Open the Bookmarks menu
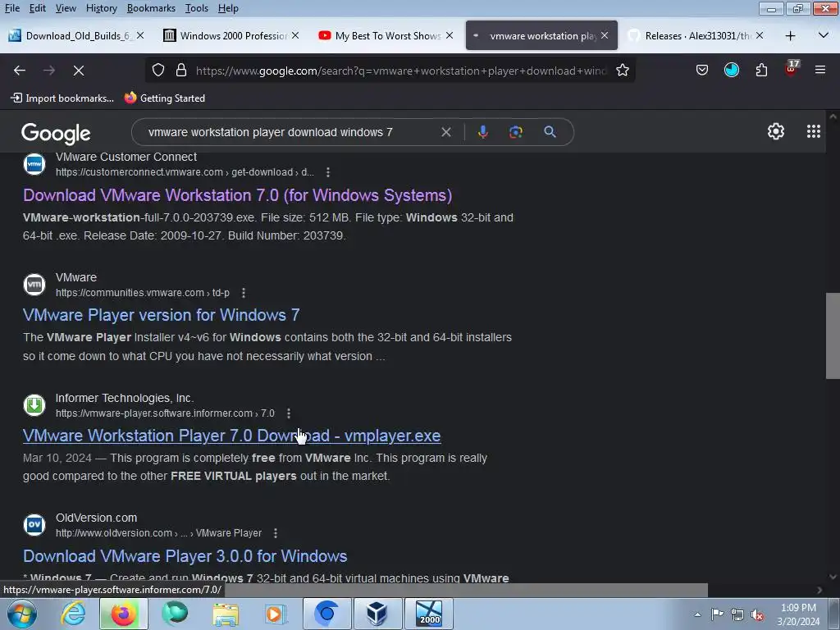Screen dimensions: 840x630 (151, 8)
